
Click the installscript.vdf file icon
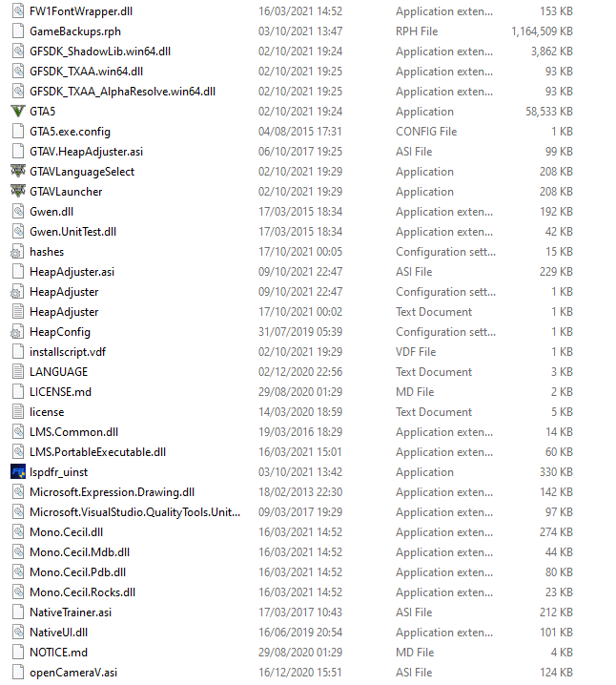point(18,352)
